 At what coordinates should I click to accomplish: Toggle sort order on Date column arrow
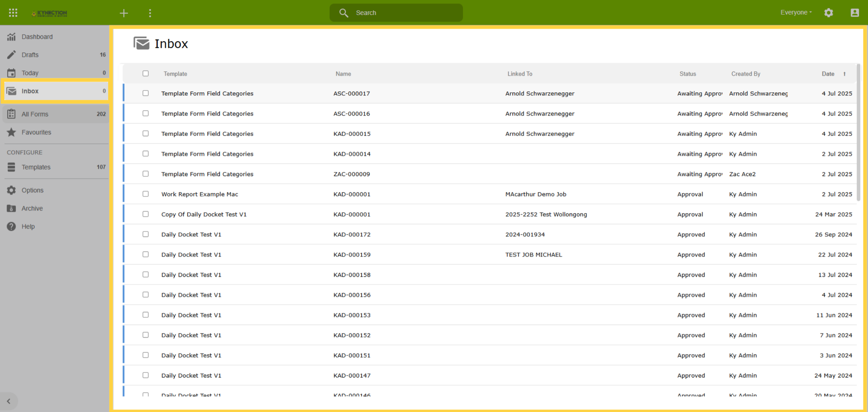coord(844,74)
